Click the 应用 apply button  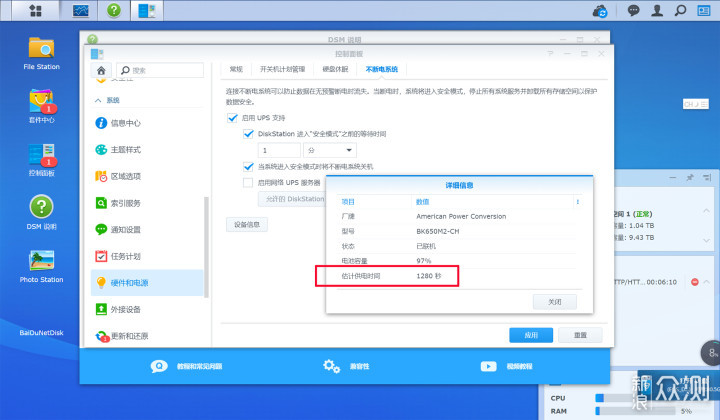(x=531, y=335)
